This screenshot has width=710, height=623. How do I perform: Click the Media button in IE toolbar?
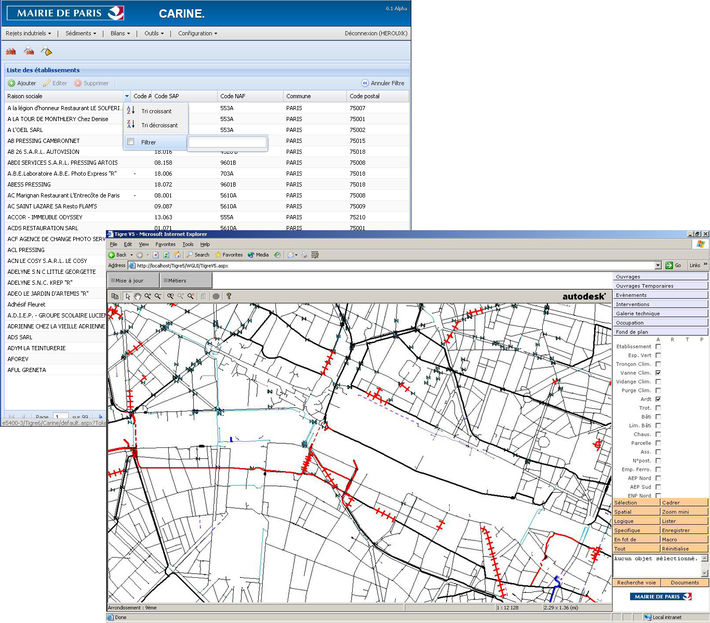(x=258, y=255)
